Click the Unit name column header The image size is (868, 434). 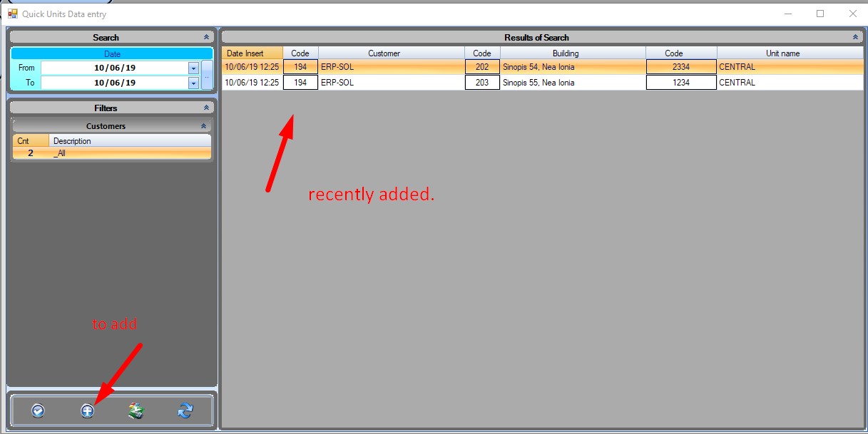point(790,53)
